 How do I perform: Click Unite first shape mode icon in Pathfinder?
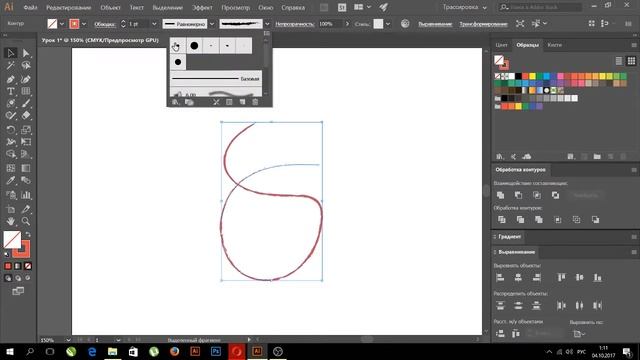(500, 196)
